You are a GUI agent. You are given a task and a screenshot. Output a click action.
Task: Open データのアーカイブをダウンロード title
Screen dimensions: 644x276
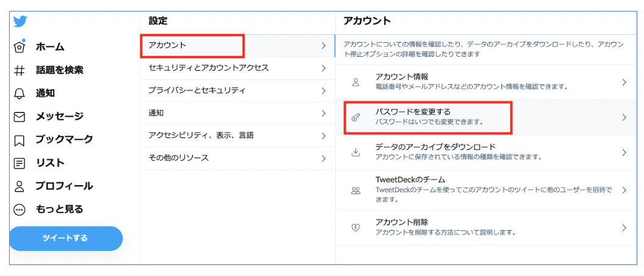click(x=436, y=147)
